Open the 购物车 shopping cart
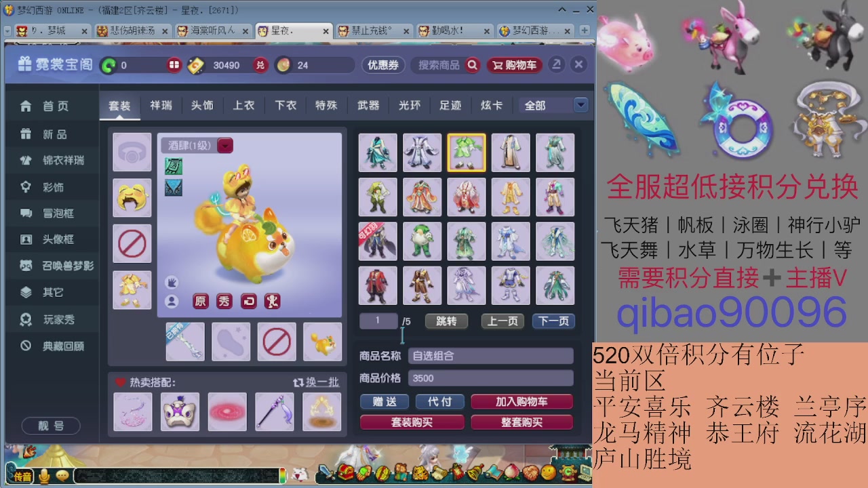 515,65
